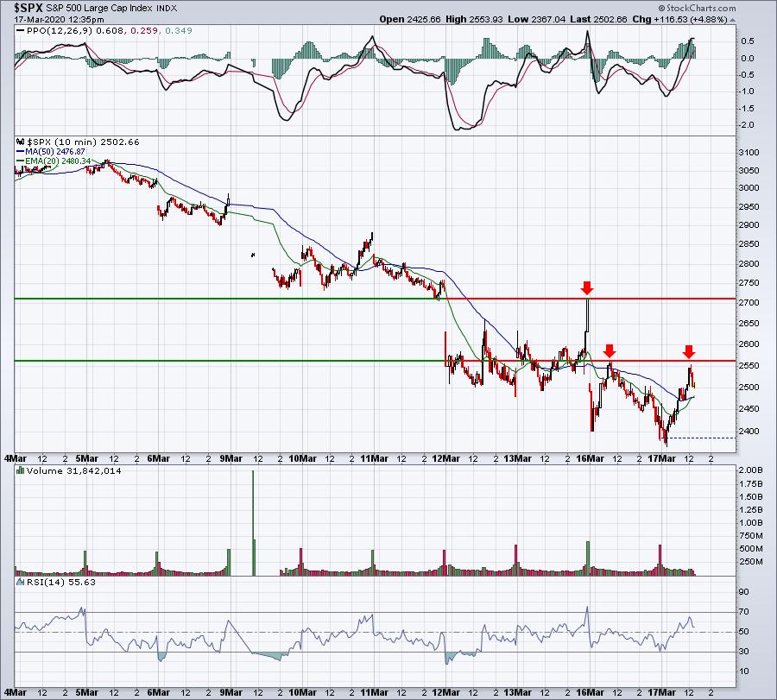Click the volume bars icon next to Volume
This screenshot has width=777, height=700.
[x=21, y=470]
